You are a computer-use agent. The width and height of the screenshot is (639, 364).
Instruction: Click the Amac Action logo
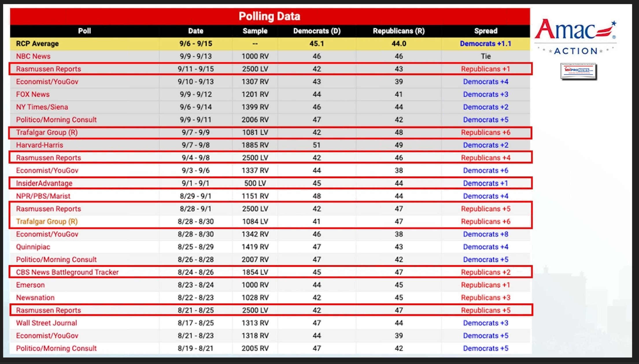tap(575, 37)
